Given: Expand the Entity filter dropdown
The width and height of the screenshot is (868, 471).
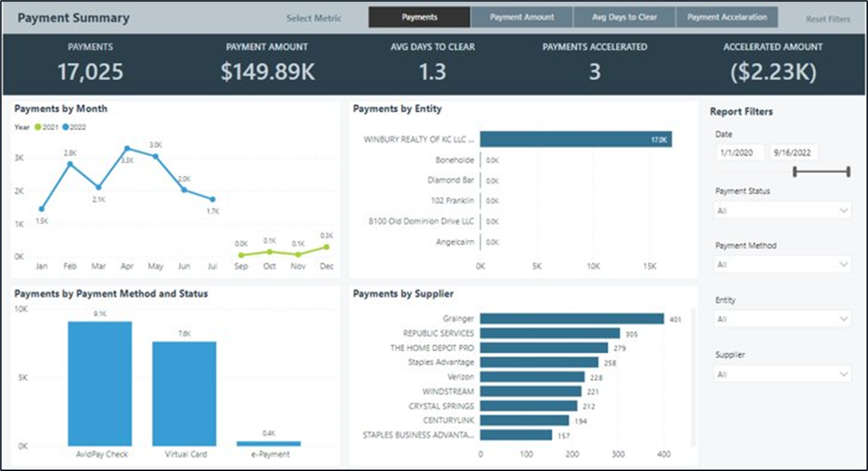Looking at the screenshot, I should point(783,319).
